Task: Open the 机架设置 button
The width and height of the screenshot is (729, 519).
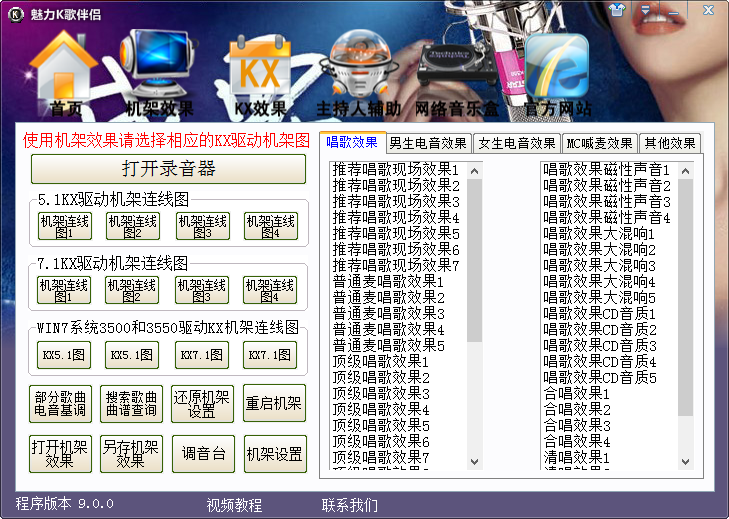Action: coord(275,454)
